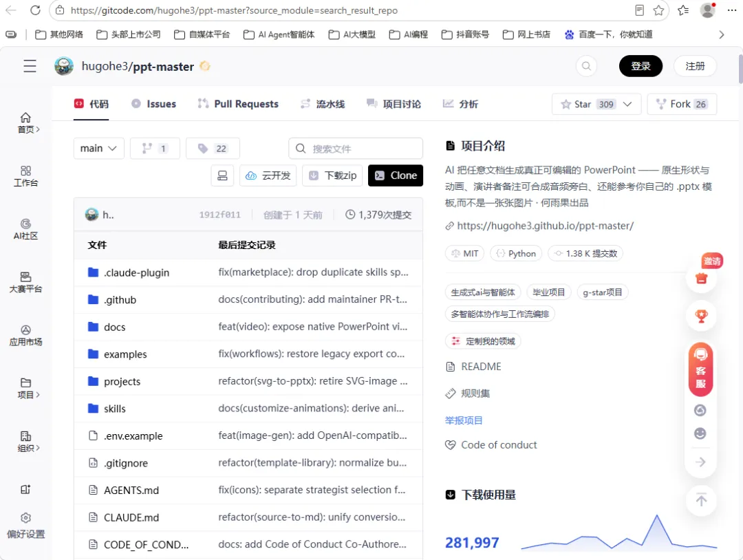Click the tags count button showing 22
The image size is (743, 560).
[213, 149]
